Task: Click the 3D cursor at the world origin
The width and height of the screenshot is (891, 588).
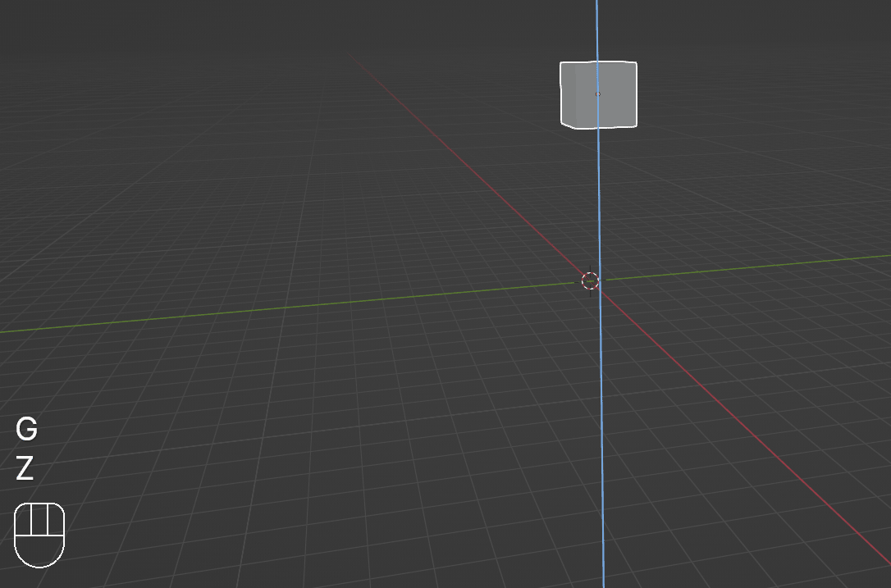Action: point(590,281)
